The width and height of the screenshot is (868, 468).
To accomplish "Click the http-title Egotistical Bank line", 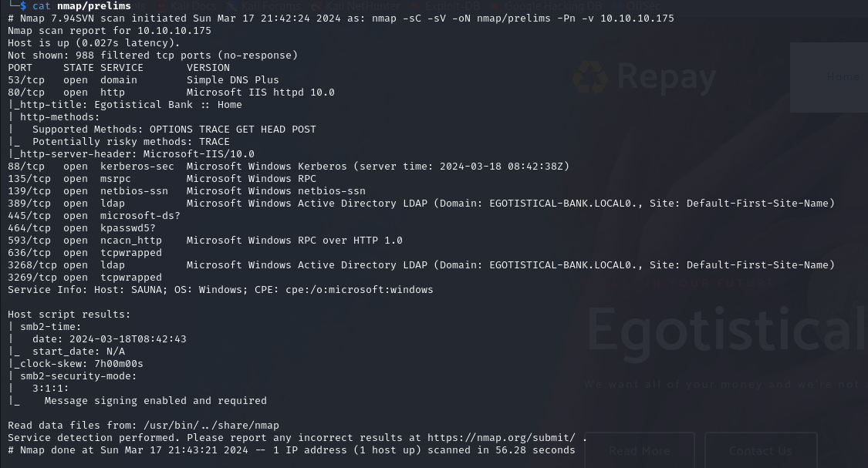I will pos(125,105).
